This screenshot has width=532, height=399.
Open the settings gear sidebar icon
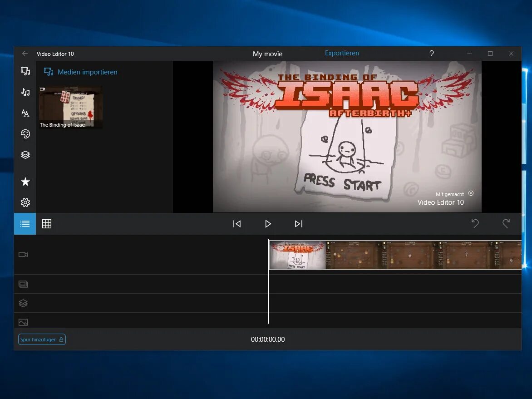(25, 202)
